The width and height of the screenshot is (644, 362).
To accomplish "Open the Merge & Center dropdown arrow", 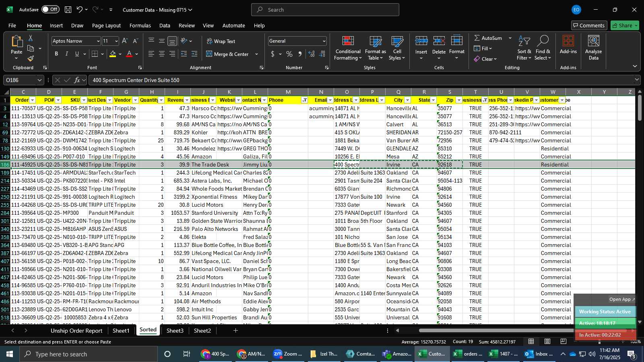I will point(256,54).
